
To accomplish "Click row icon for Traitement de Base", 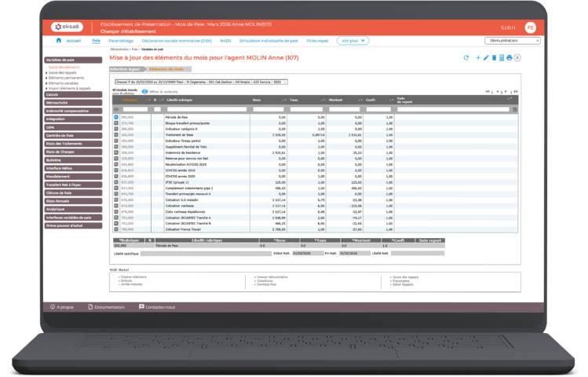I will [x=115, y=134].
